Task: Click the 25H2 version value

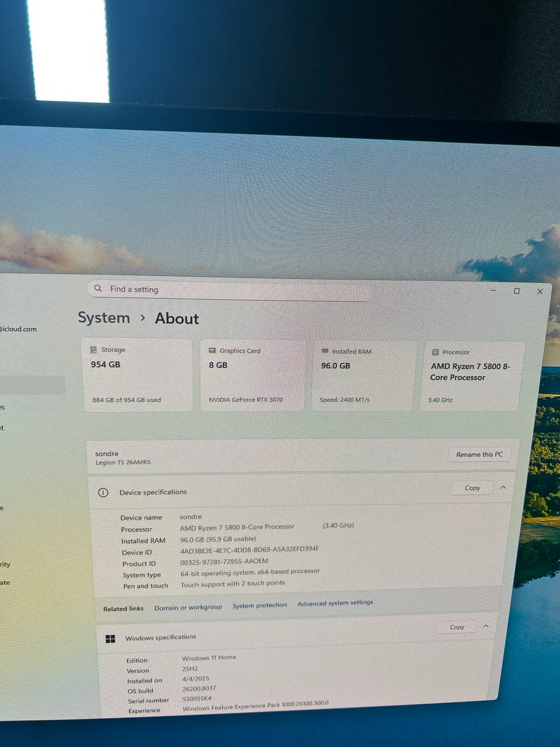Action: tap(190, 669)
